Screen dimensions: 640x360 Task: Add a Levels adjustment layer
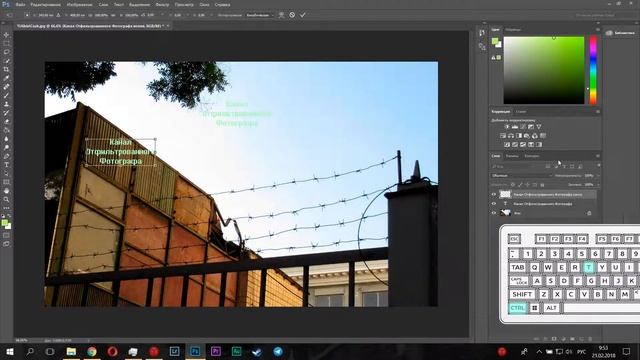click(x=515, y=127)
